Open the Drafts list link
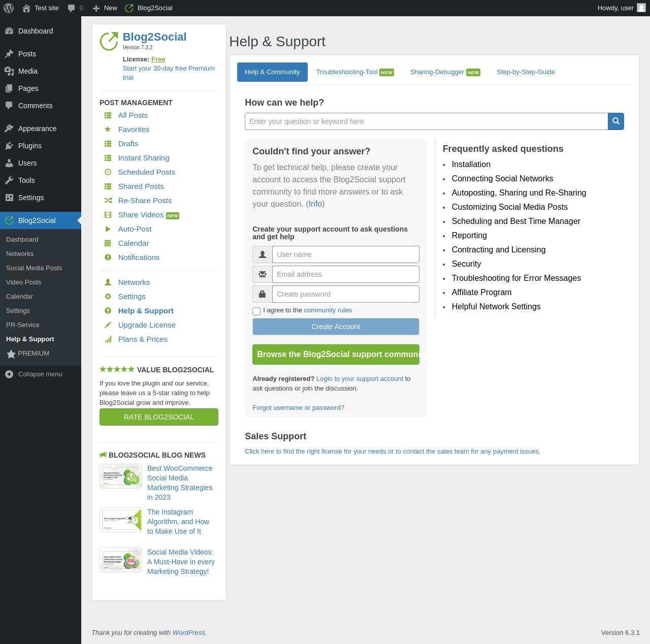650x644 pixels. 128,144
